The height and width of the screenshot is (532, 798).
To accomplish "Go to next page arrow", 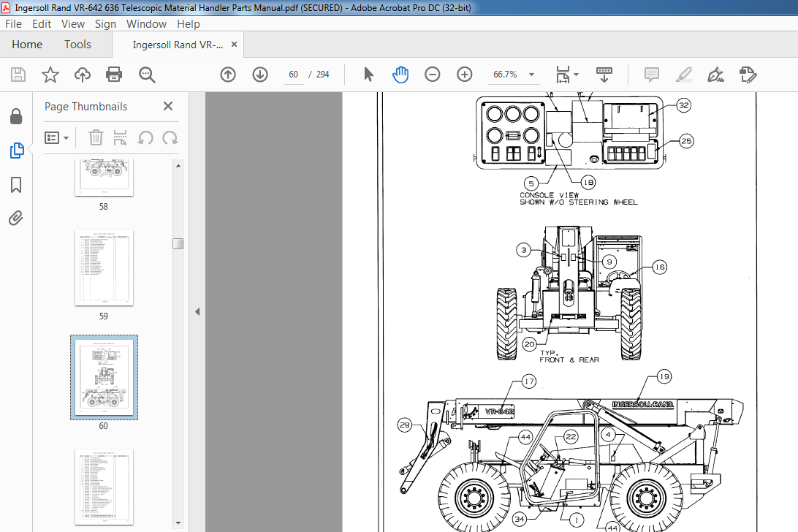I will tap(260, 75).
